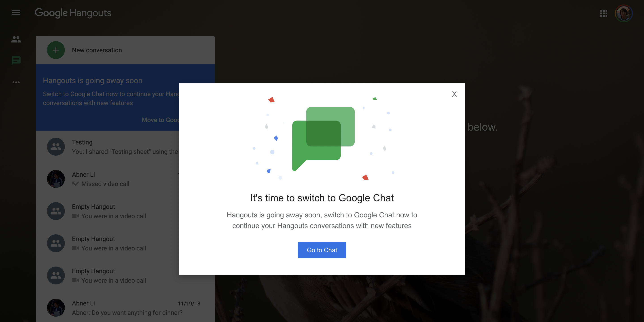This screenshot has height=322, width=644.
Task: Click the Google Chat message bubble icon
Action: 322,138
